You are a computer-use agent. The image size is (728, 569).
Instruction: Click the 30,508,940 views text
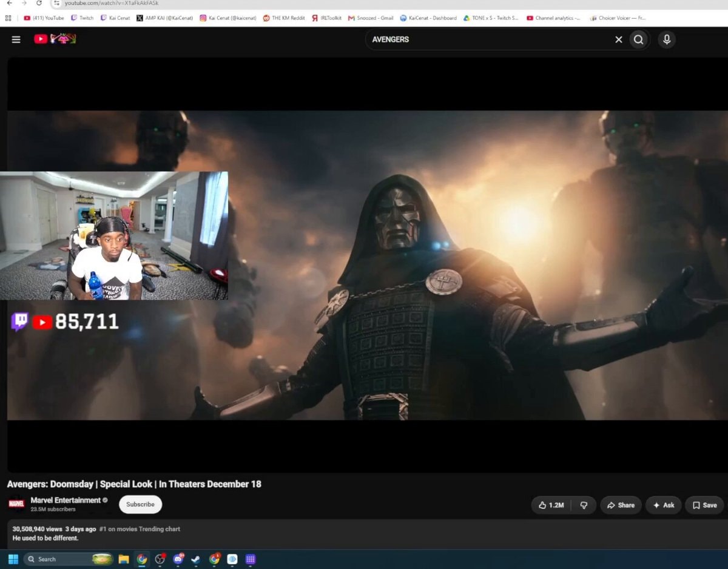click(x=37, y=529)
